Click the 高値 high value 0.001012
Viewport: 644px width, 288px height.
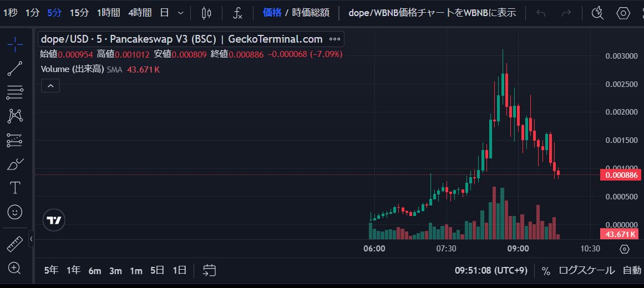coord(132,54)
